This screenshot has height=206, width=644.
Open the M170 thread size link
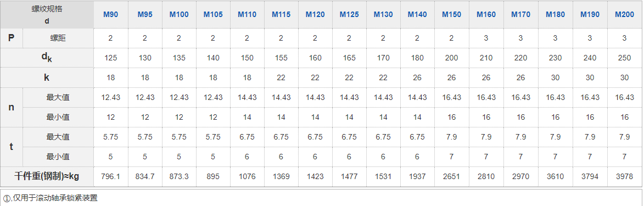tap(521, 14)
